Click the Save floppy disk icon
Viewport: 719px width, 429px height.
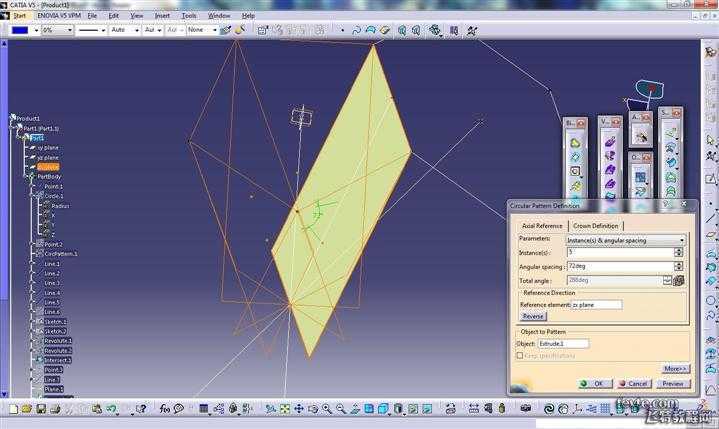(x=41, y=408)
